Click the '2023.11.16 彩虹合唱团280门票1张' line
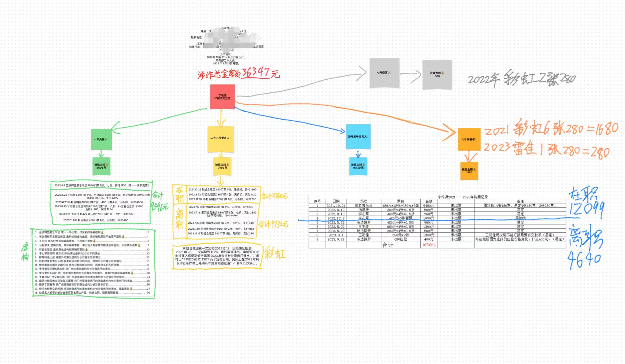Image resolution: width=625 pixels, height=364 pixels. click(221, 233)
